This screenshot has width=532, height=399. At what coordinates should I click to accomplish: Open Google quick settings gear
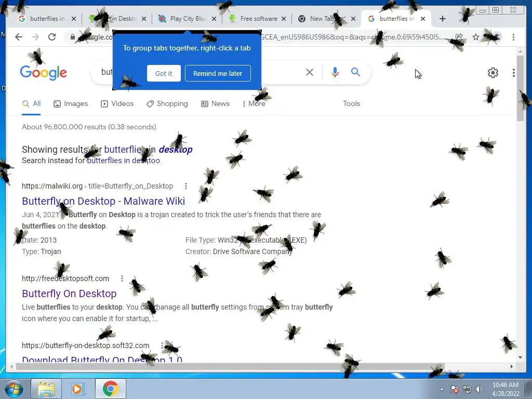pyautogui.click(x=493, y=73)
